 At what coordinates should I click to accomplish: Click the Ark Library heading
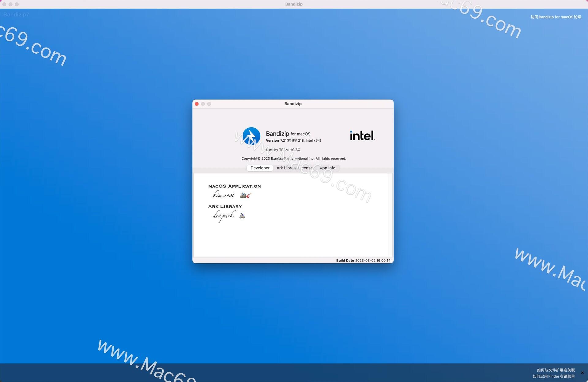pyautogui.click(x=225, y=207)
